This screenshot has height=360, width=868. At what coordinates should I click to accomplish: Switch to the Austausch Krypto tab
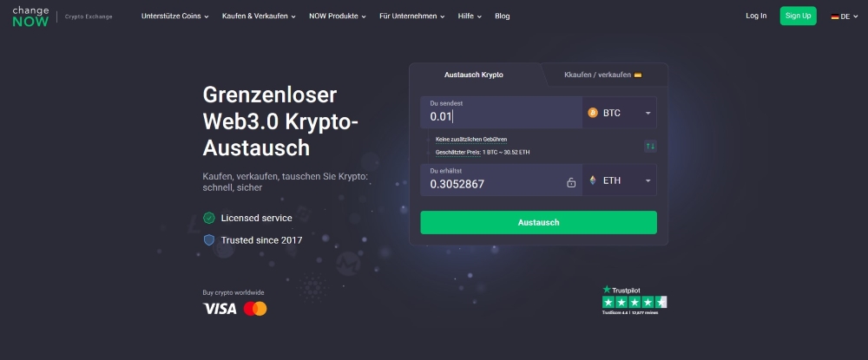pyautogui.click(x=474, y=75)
